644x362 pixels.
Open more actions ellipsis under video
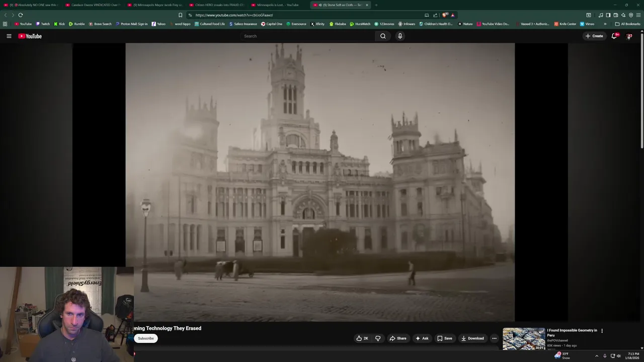tap(494, 338)
